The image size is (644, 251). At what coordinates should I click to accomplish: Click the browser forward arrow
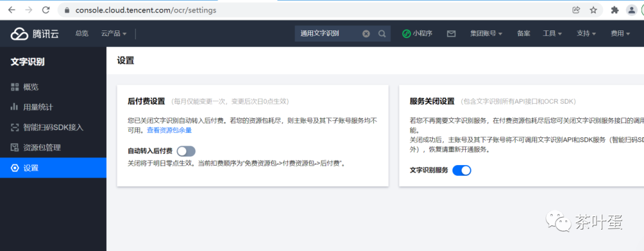[29, 10]
